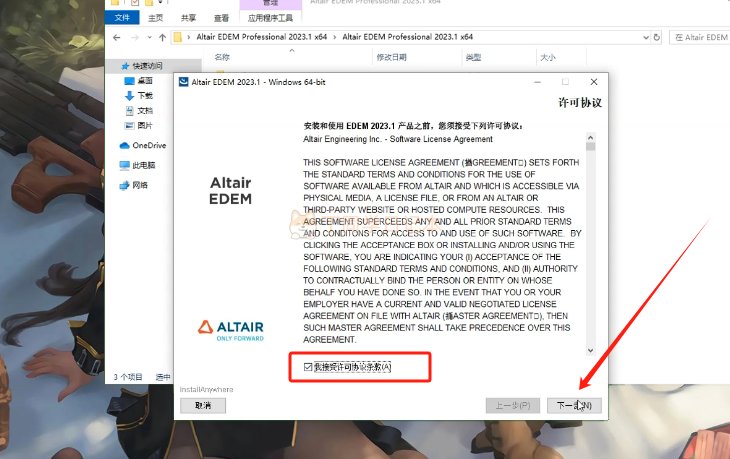The width and height of the screenshot is (730, 459).
Task: Click the OneDrive cloud icon
Action: click(x=124, y=145)
